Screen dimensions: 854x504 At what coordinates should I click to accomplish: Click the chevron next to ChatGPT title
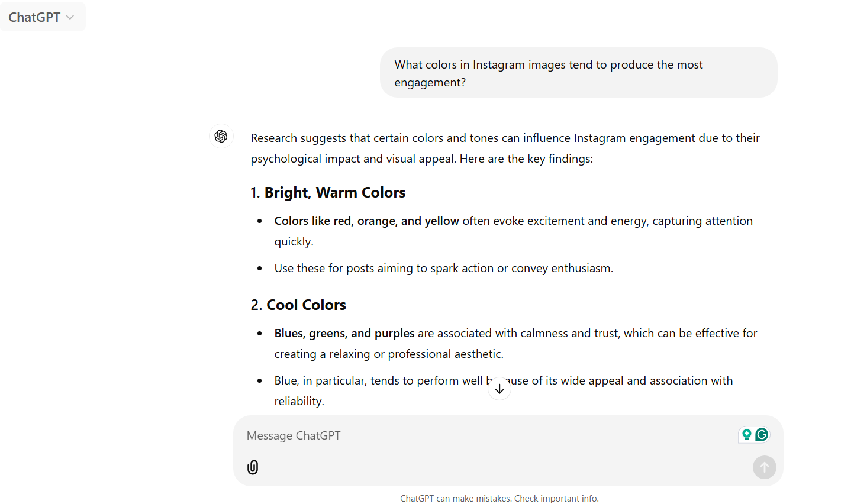(x=70, y=17)
